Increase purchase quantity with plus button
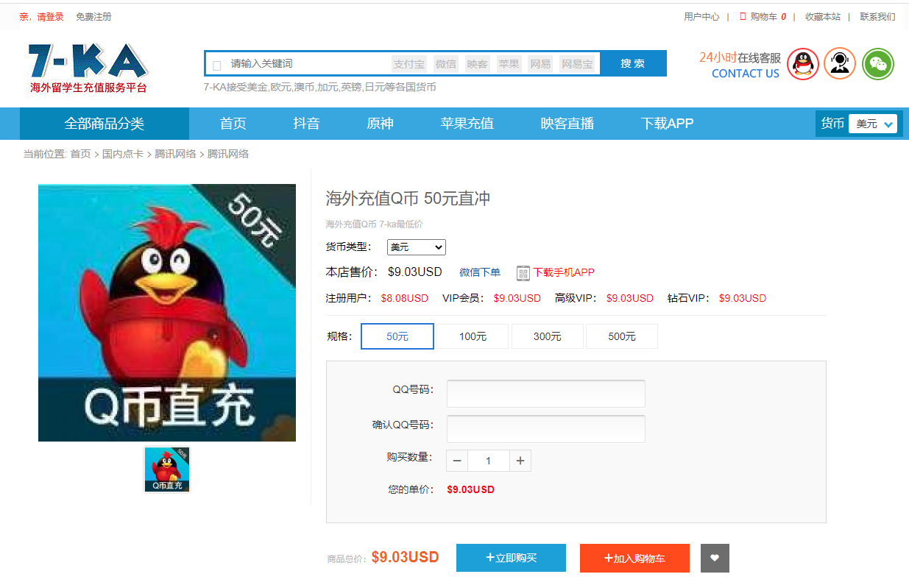 click(520, 461)
